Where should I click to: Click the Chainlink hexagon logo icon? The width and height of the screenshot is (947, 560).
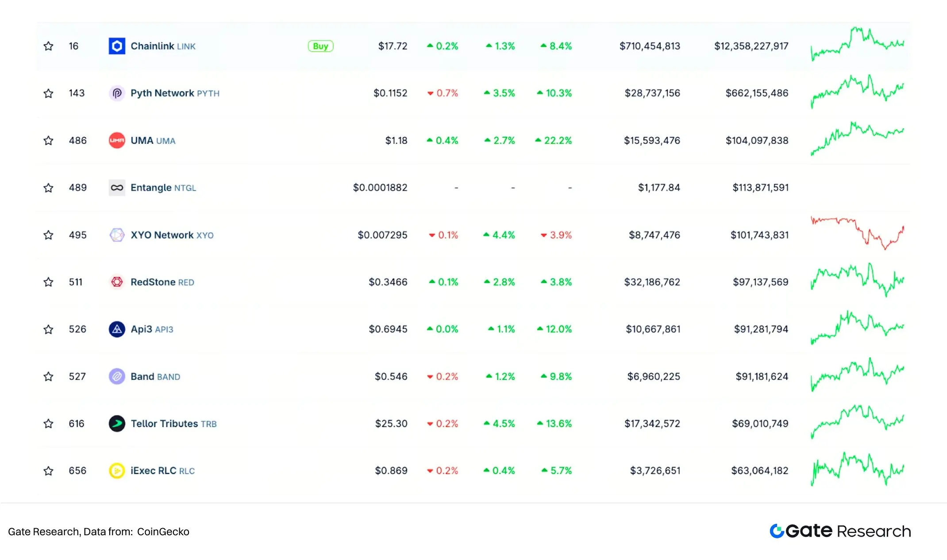117,46
